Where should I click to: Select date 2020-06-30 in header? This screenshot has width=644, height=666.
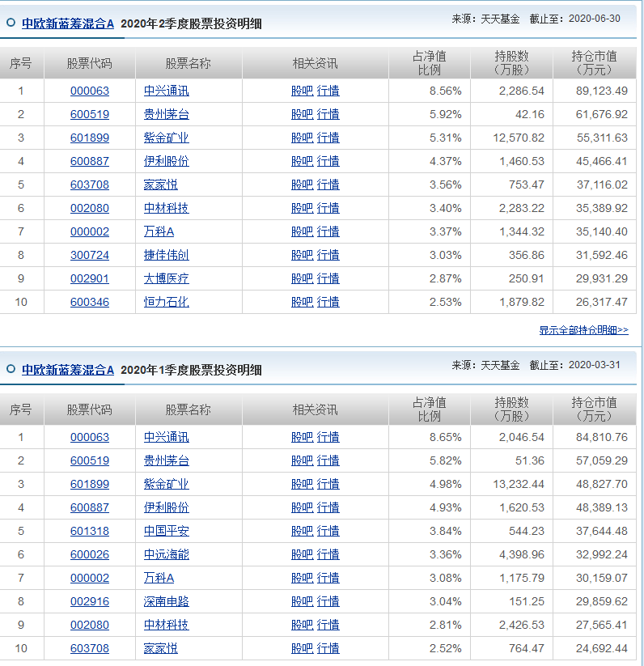(x=595, y=19)
